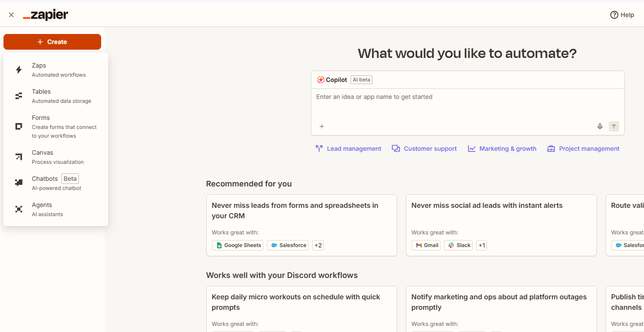Select the Project management suggestion
Viewport: 644px width, 332px height.
coord(583,149)
